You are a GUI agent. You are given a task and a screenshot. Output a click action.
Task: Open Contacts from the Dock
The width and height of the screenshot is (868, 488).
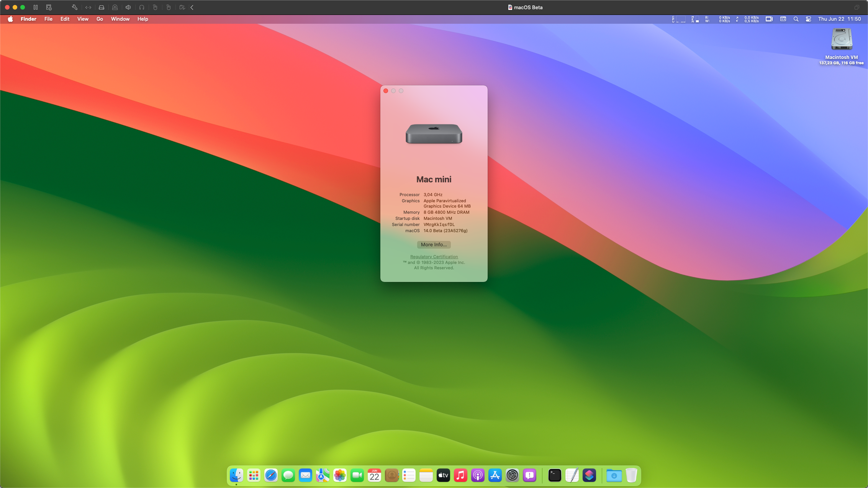(391, 476)
